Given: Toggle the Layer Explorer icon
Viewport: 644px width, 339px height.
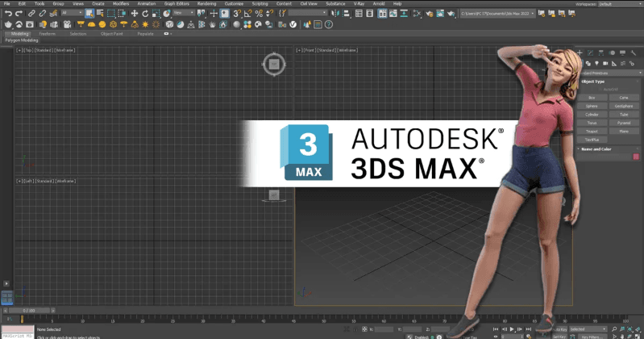Looking at the screenshot, I should coord(370,14).
